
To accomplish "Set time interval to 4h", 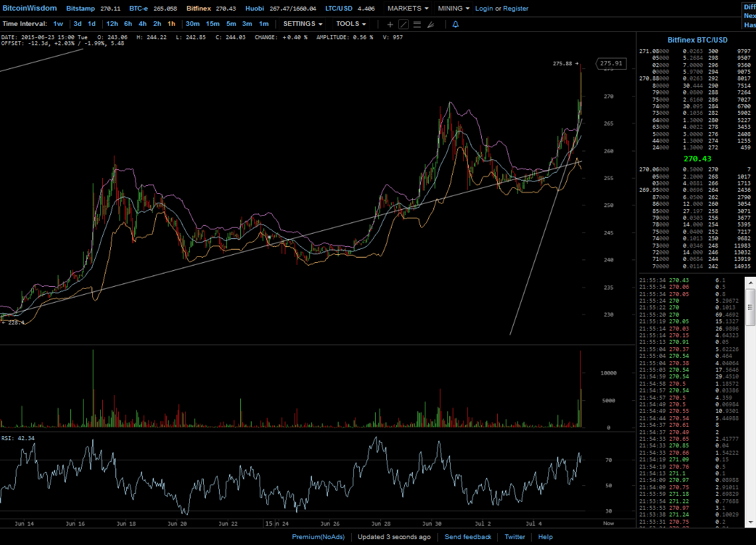I will coord(142,24).
